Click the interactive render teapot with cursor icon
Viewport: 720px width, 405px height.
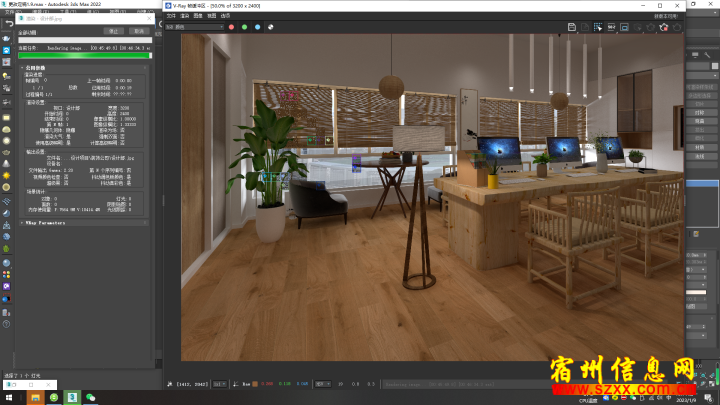click(637, 28)
